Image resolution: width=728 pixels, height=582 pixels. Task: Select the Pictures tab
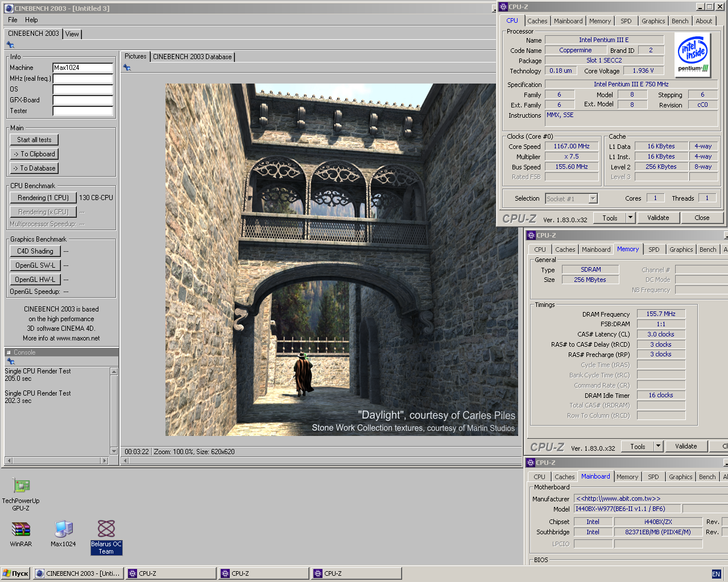[x=135, y=56]
